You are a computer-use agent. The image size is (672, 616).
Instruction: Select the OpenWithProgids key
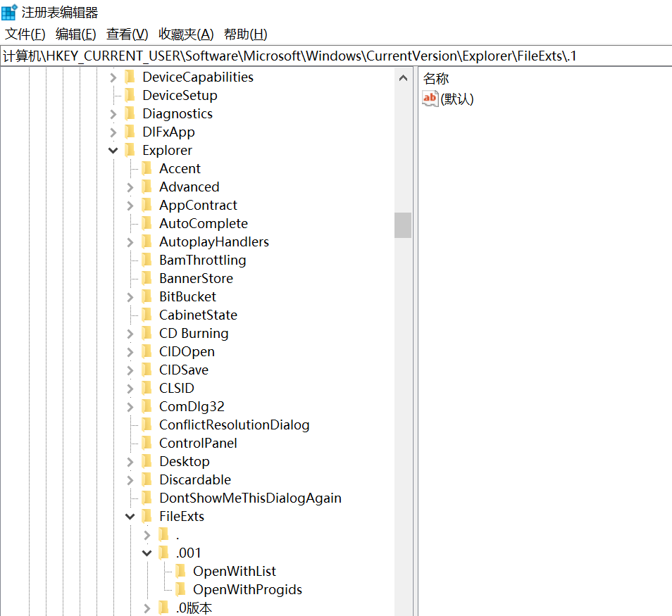pos(248,589)
